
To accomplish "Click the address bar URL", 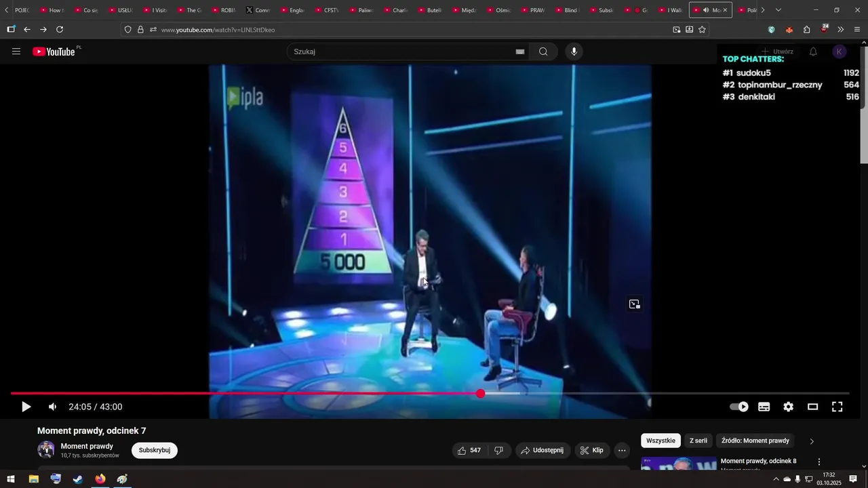I will tap(218, 30).
